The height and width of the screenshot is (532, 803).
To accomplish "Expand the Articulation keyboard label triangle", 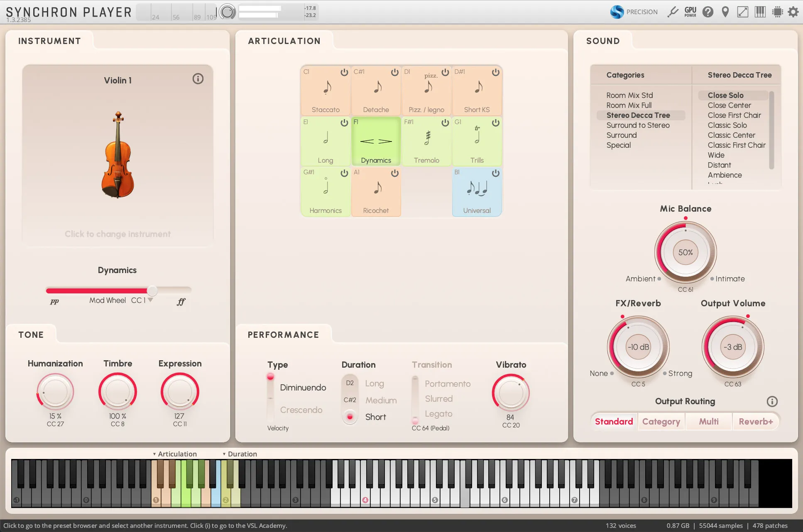I will (154, 454).
